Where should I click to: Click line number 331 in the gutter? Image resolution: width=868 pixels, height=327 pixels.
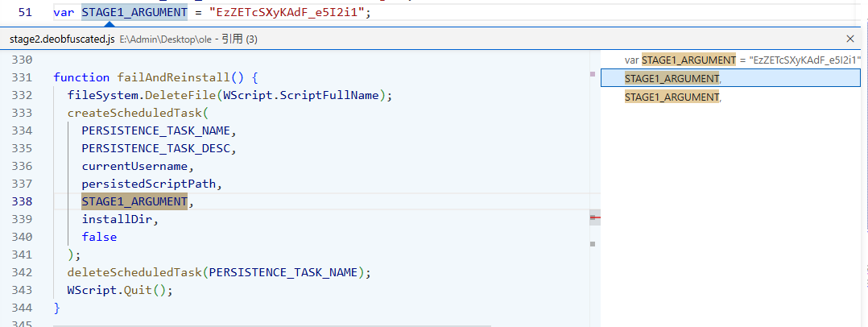click(22, 77)
